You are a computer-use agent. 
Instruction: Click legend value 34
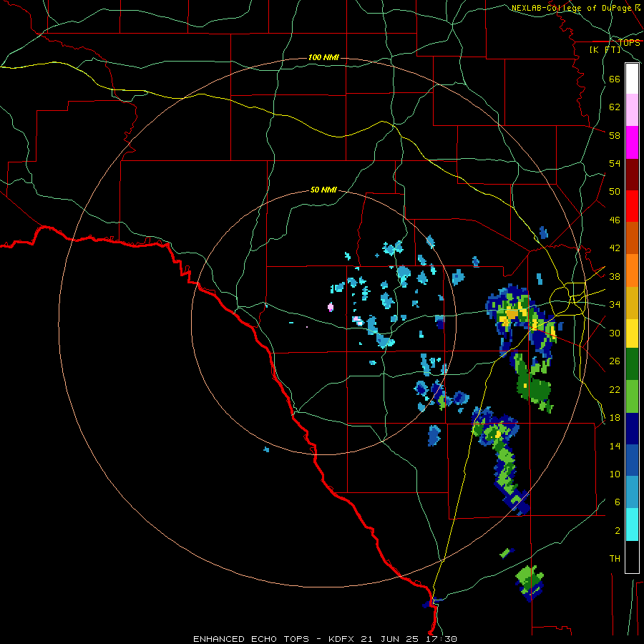click(x=615, y=305)
